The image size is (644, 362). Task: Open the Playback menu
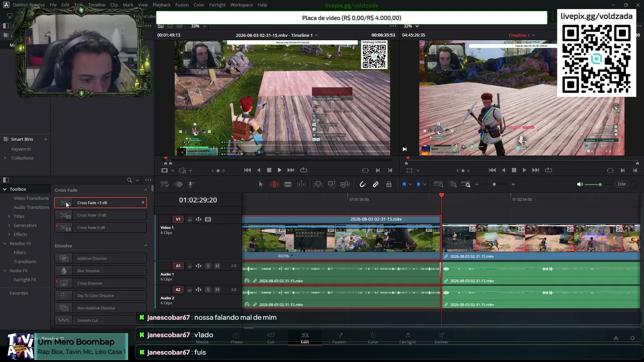[x=162, y=5]
